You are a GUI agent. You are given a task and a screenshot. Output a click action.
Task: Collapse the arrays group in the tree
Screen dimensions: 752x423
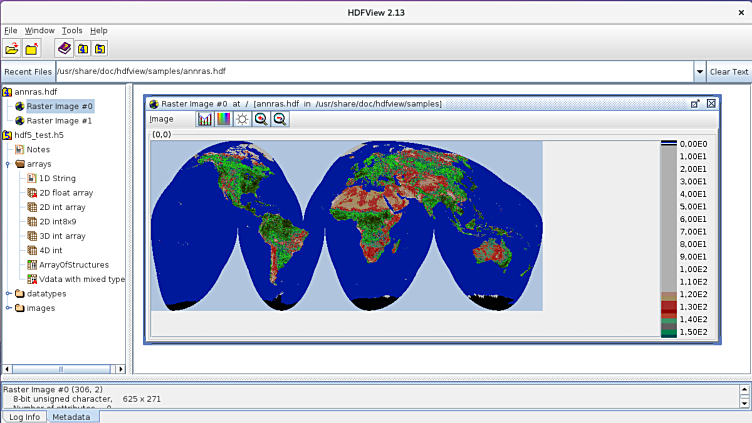pyautogui.click(x=8, y=164)
